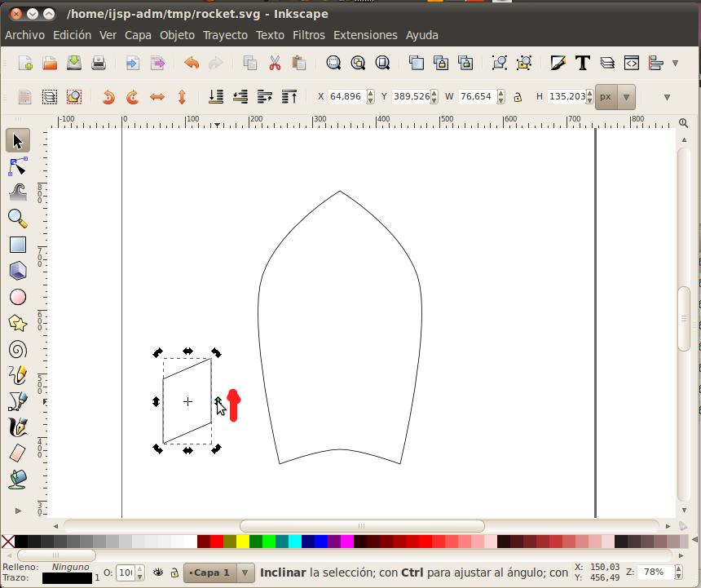Flip selection horizontally

[x=157, y=97]
